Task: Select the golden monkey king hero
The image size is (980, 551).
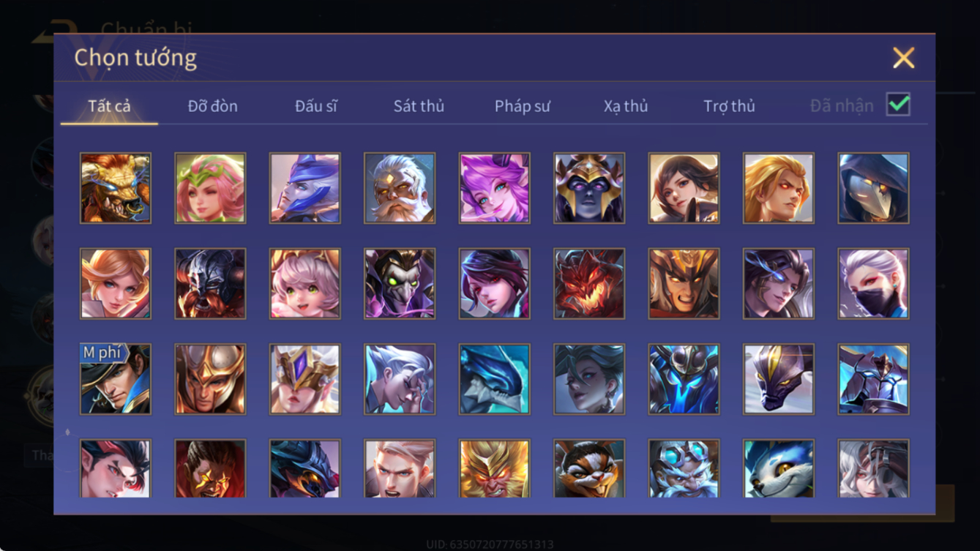Action: [x=495, y=468]
